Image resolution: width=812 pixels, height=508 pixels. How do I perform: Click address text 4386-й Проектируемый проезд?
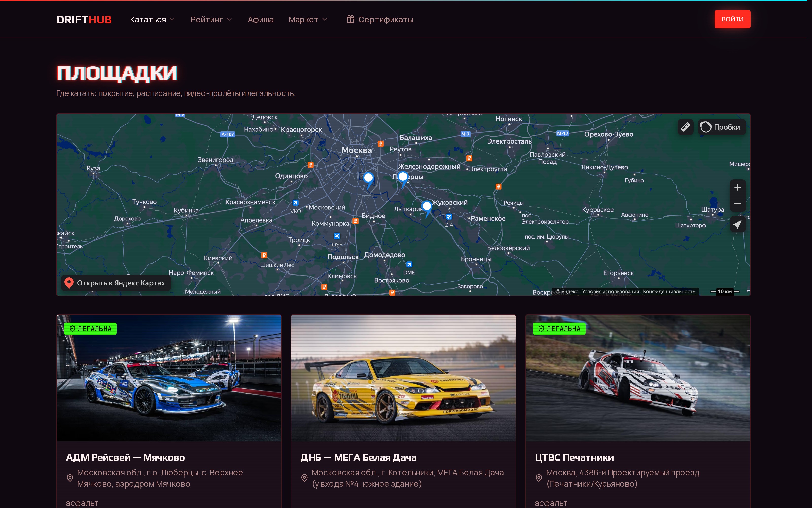coord(639,472)
